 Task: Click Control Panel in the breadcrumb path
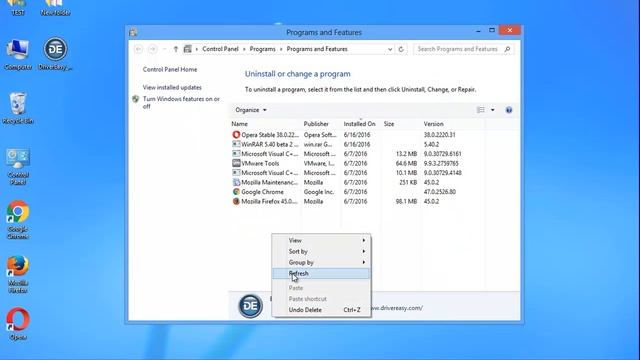220,49
